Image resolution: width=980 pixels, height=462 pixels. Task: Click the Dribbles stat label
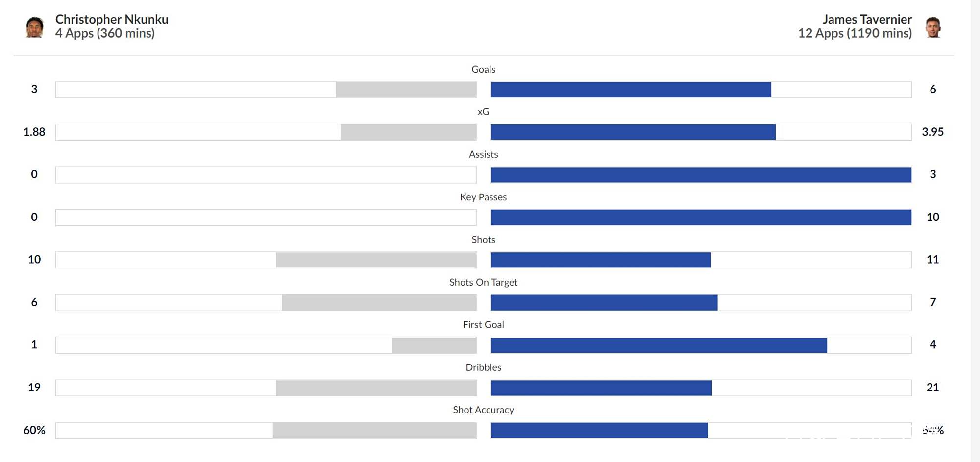click(483, 367)
